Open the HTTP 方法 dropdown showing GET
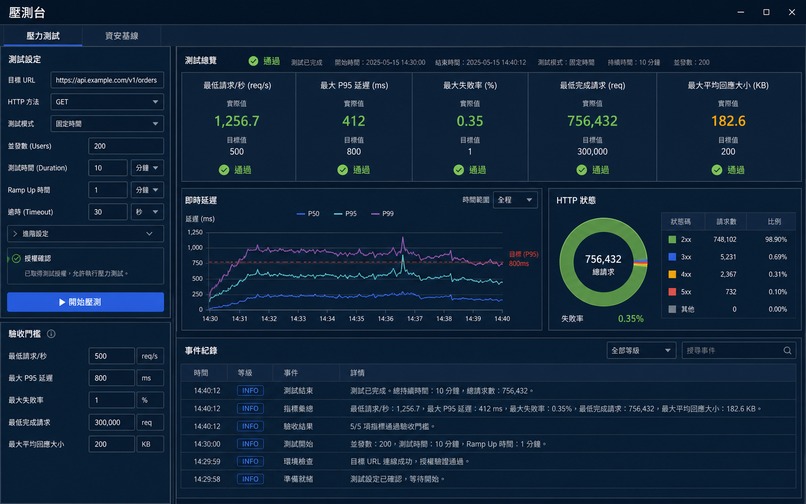This screenshot has height=504, width=806. coord(107,102)
